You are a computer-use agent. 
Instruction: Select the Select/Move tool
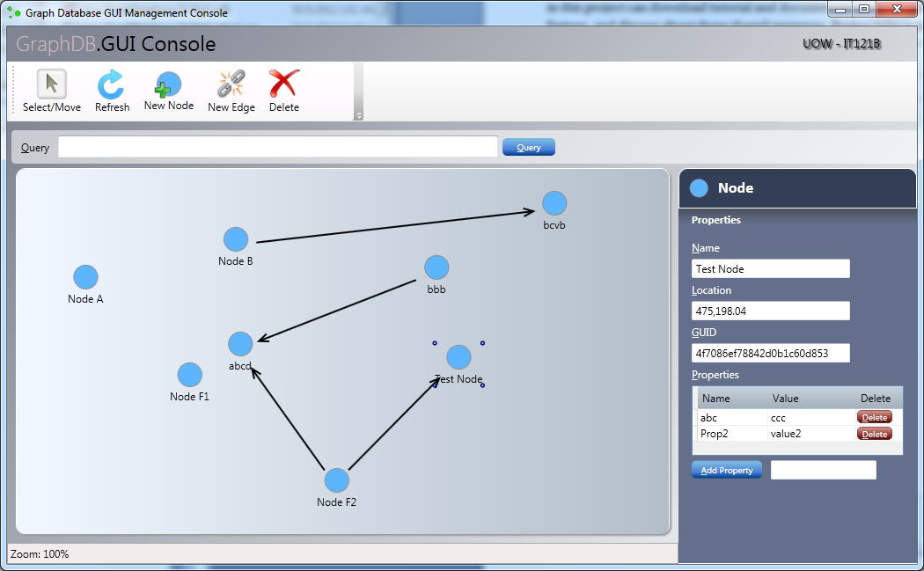tap(50, 91)
